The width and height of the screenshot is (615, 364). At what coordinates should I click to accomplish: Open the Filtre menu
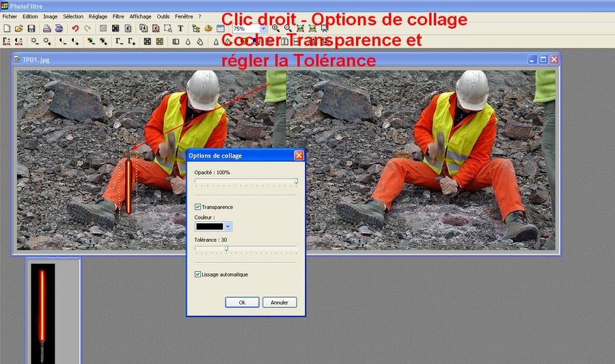[118, 16]
